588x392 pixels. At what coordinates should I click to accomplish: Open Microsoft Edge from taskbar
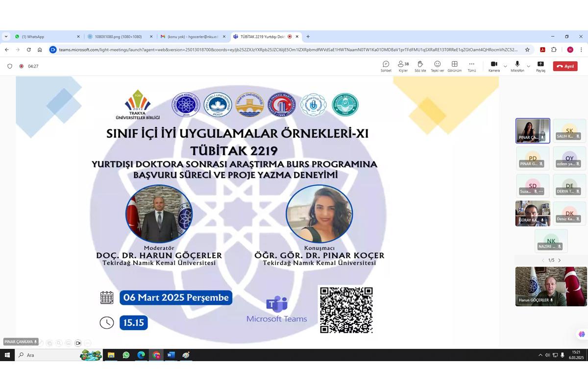tap(141, 355)
